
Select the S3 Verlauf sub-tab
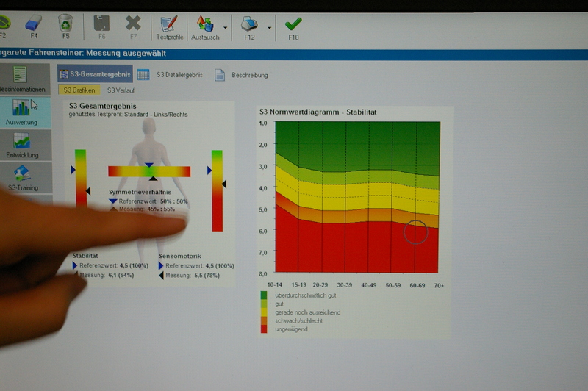click(121, 90)
